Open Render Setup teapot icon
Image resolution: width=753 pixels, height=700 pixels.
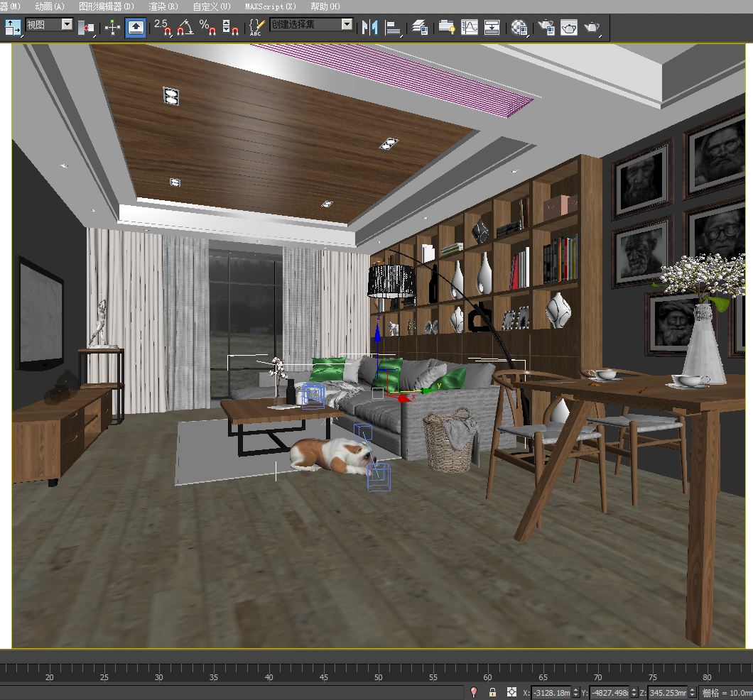click(546, 28)
